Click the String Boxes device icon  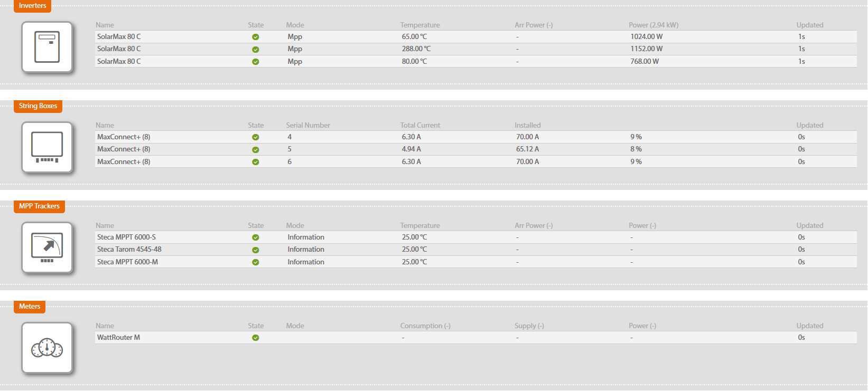[x=47, y=147]
